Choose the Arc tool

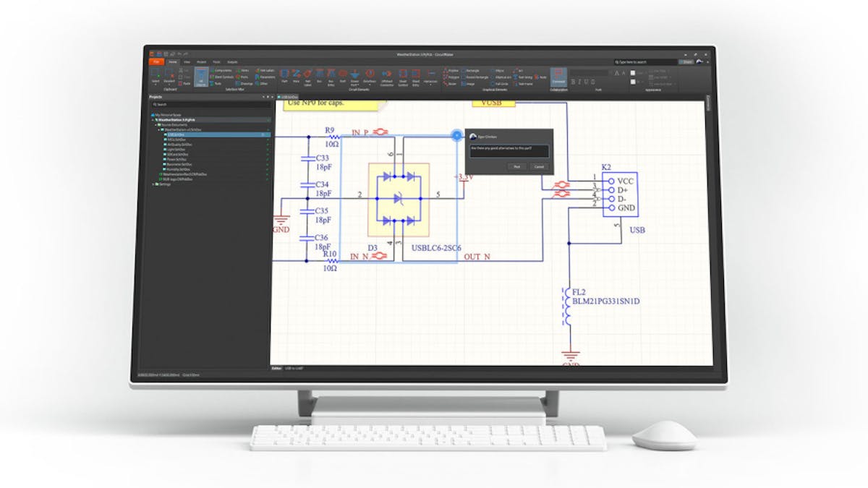tap(518, 71)
